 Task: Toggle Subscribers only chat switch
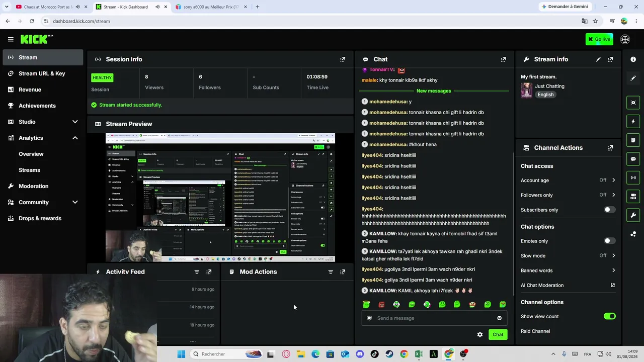coord(609,210)
